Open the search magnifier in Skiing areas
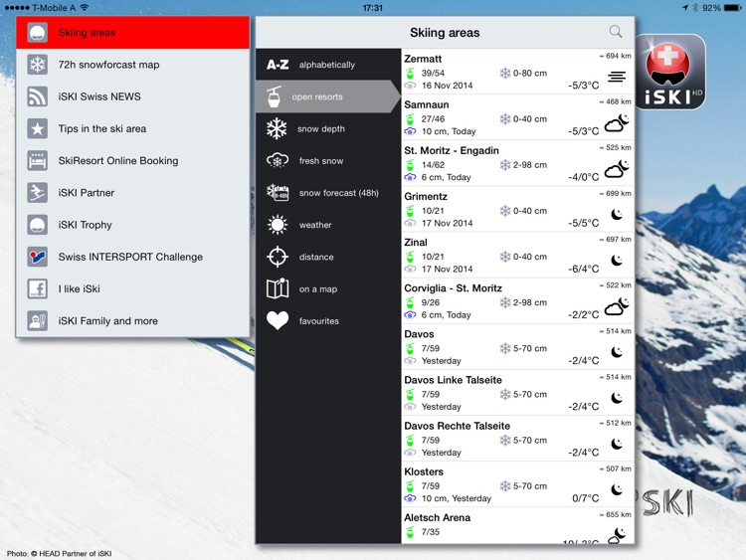 (615, 32)
